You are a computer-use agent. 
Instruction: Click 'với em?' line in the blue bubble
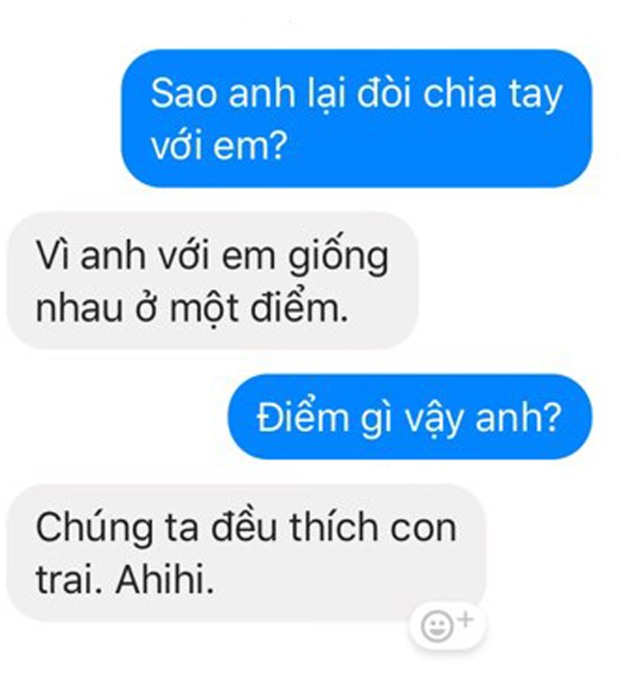[219, 146]
